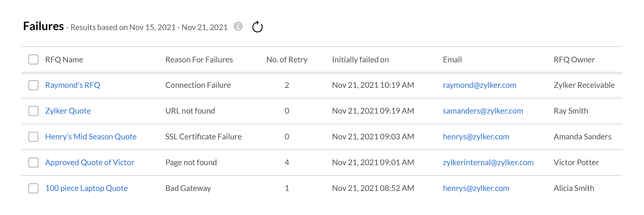Open Henry's Mid Season Quote

91,137
